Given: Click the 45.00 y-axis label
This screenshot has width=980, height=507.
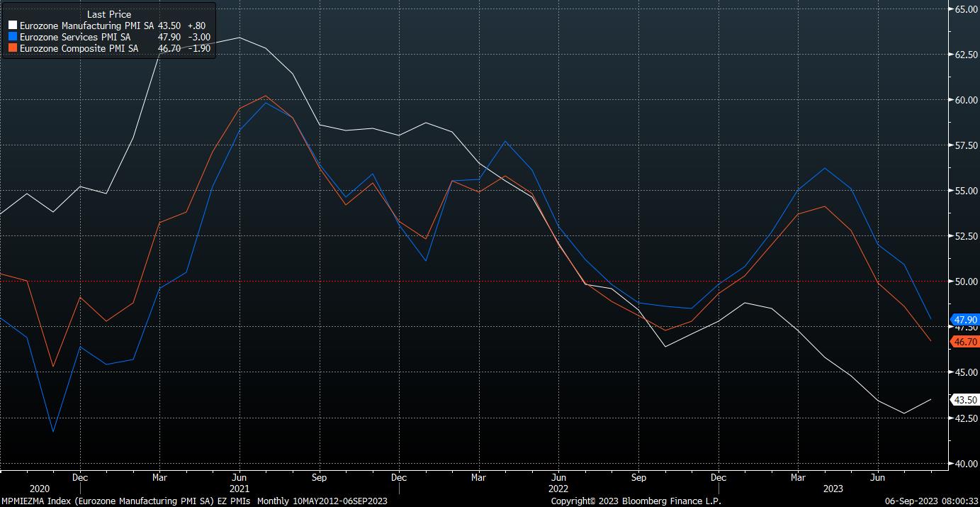Looking at the screenshot, I should [x=966, y=372].
